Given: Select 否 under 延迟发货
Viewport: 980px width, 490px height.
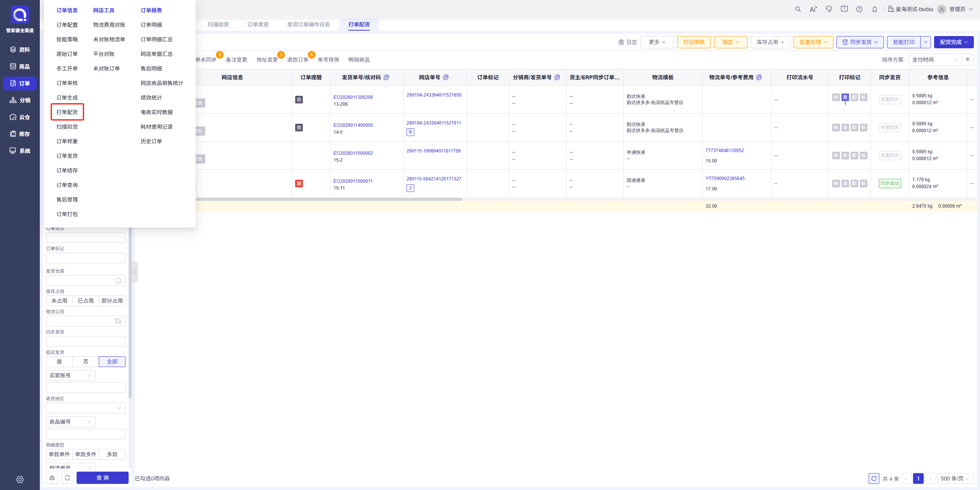Looking at the screenshot, I should point(86,362).
